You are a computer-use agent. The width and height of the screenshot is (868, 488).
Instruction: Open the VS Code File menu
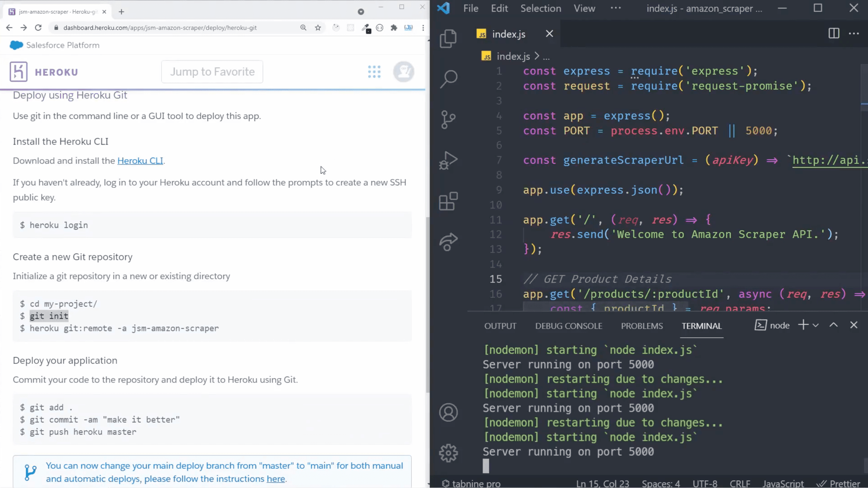coord(471,8)
